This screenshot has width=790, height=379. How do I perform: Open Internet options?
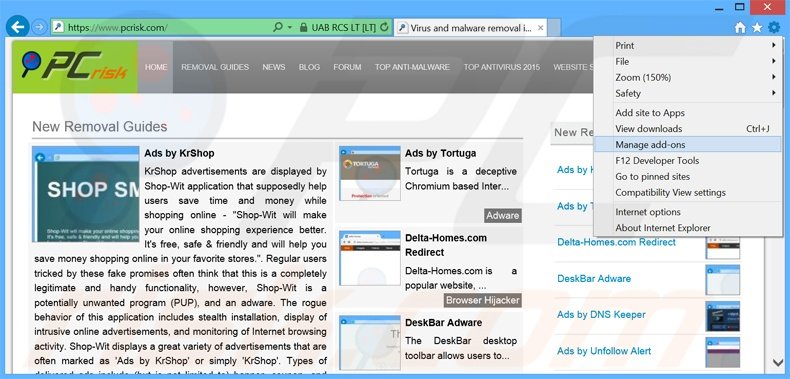688,212
